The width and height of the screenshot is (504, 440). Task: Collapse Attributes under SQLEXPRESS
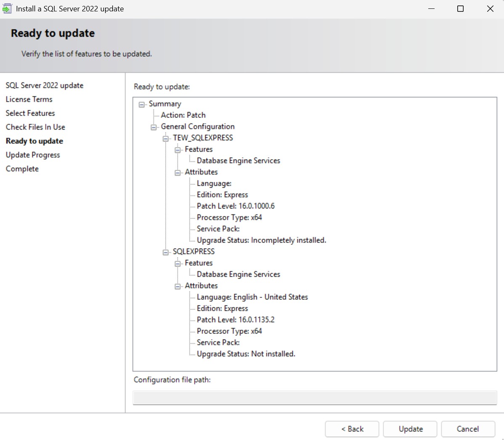178,286
